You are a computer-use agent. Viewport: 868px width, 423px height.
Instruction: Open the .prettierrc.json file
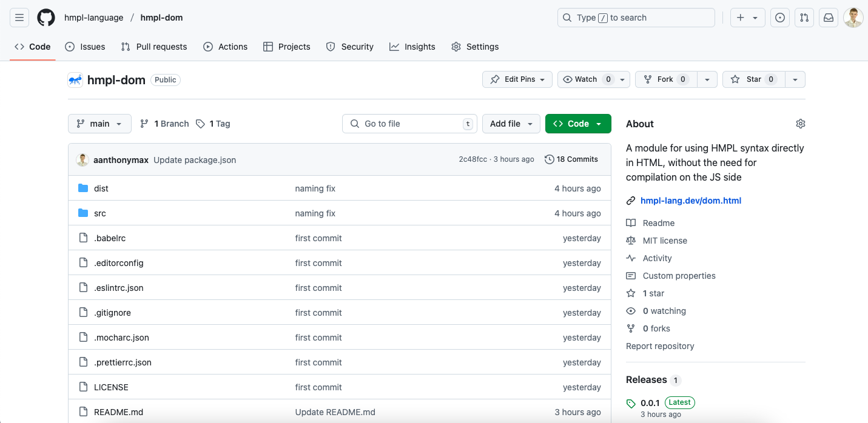[123, 362]
